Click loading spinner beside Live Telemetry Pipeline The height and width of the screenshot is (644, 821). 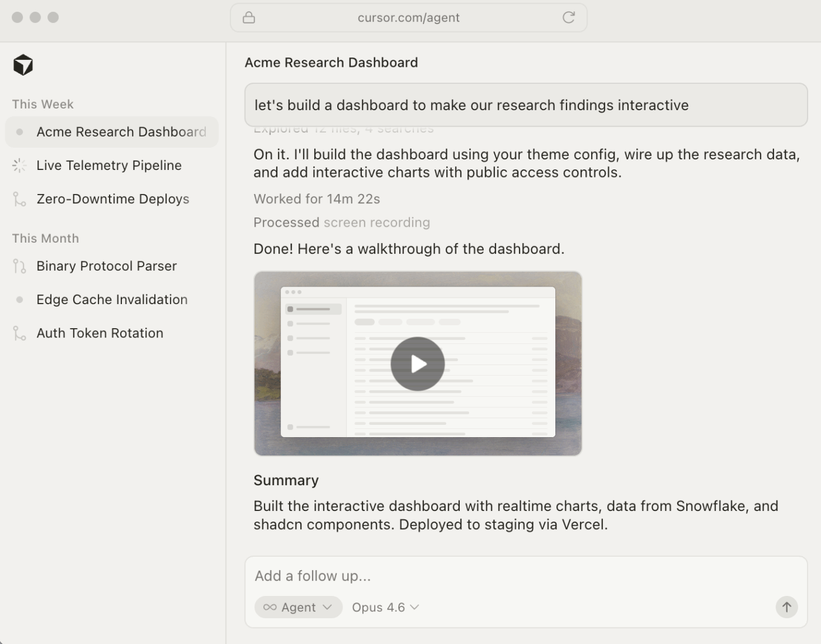(19, 166)
